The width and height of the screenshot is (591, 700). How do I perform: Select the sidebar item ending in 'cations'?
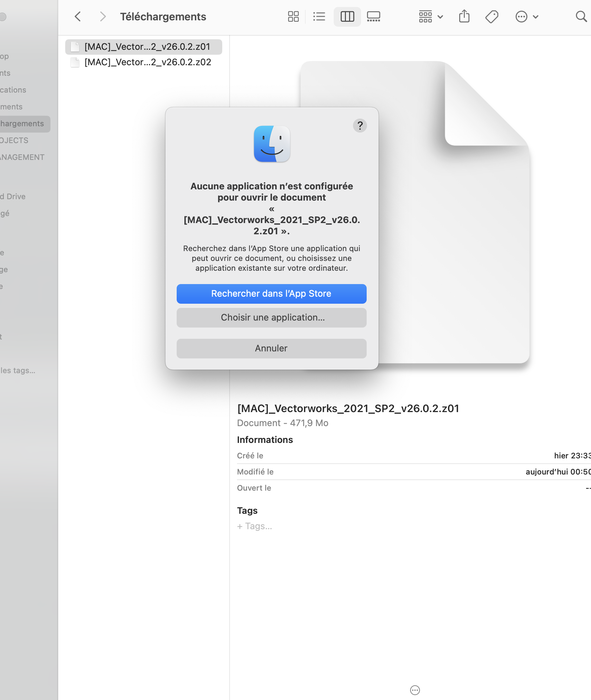tap(13, 90)
